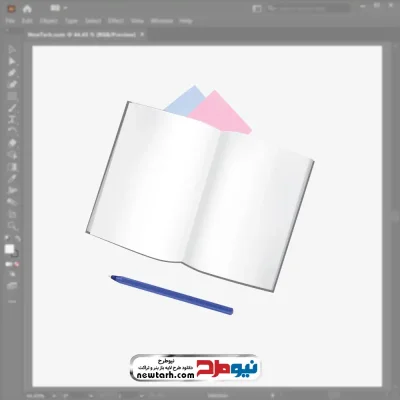The width and height of the screenshot is (400, 400).
Task: Swap fill and stroke colors
Action: tap(17, 239)
